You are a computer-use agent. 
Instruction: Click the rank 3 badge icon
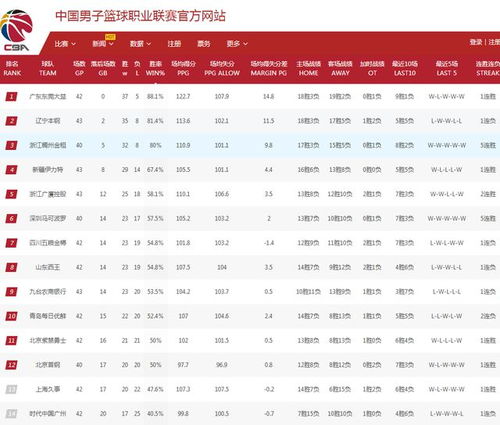(11, 145)
